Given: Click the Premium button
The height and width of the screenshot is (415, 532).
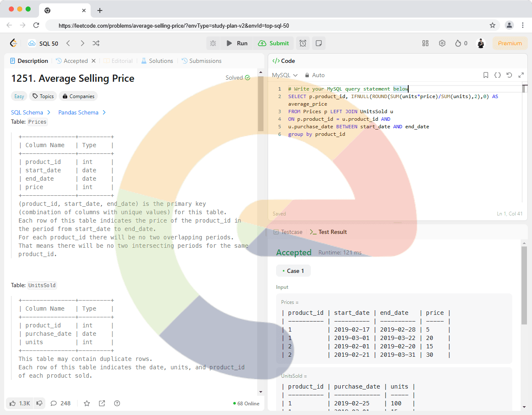Looking at the screenshot, I should (x=510, y=43).
